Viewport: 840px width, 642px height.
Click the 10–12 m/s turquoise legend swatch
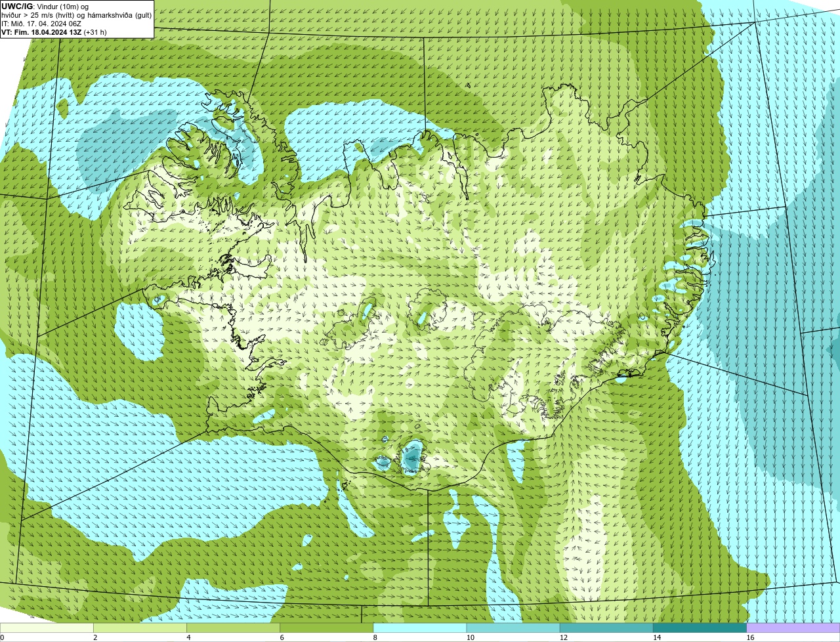(x=513, y=628)
